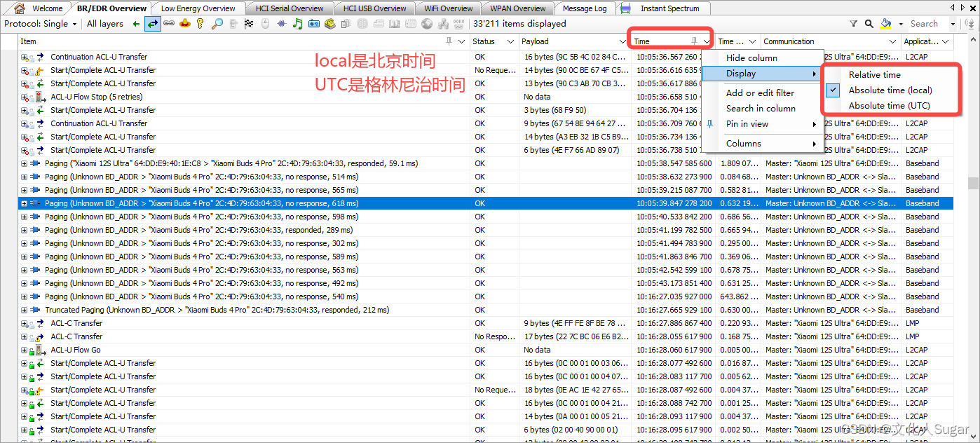The height and width of the screenshot is (443, 980).
Task: Click inside the Search input field
Action: click(x=929, y=24)
